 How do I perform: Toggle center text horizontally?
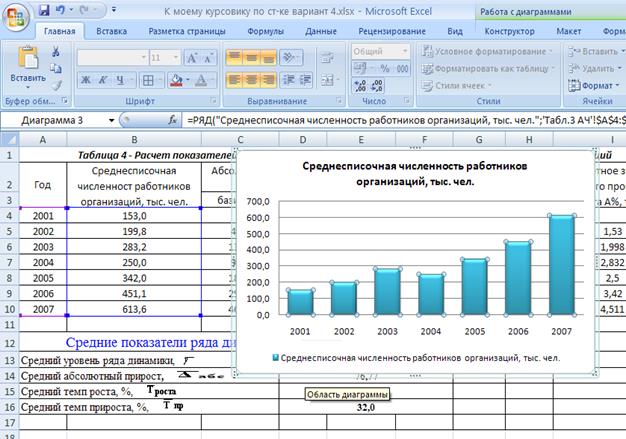[251, 80]
